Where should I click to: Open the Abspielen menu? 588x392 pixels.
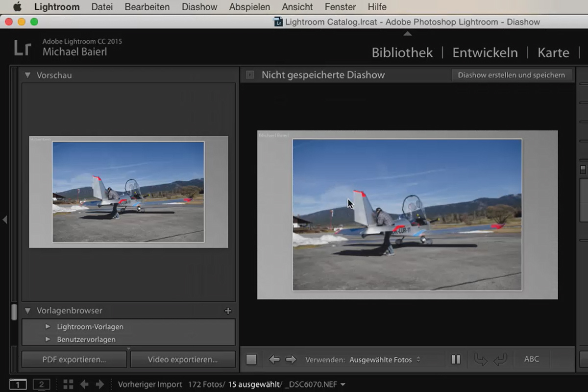pyautogui.click(x=249, y=7)
